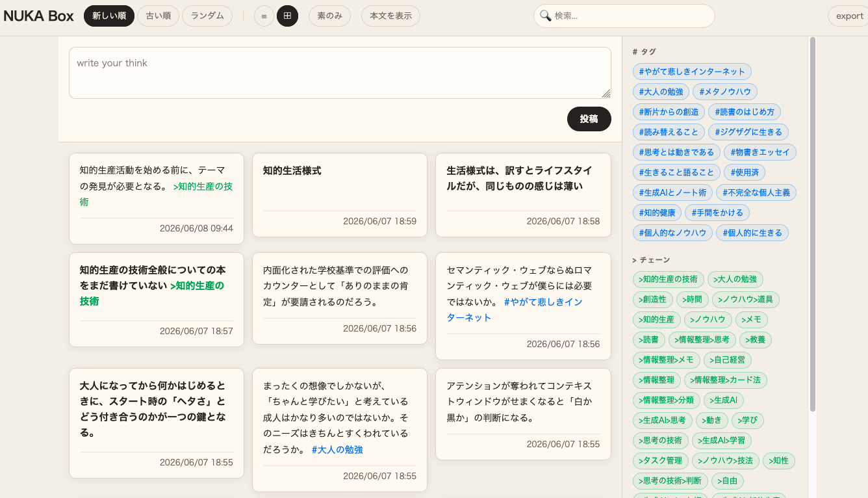
Task: Click the sidebar vertical scrollbar
Action: 812,224
